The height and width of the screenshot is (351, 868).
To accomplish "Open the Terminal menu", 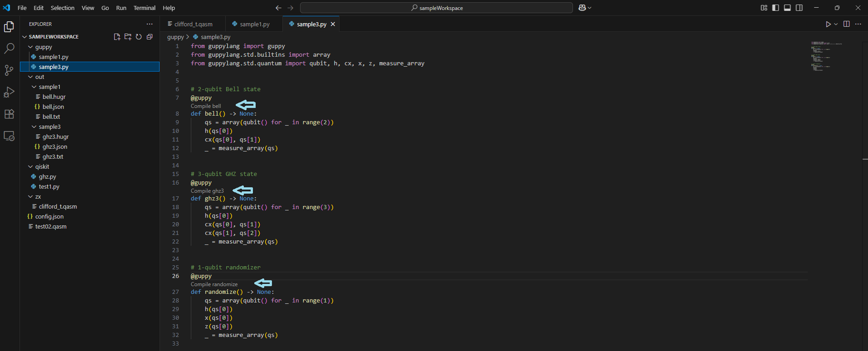I will [x=144, y=8].
